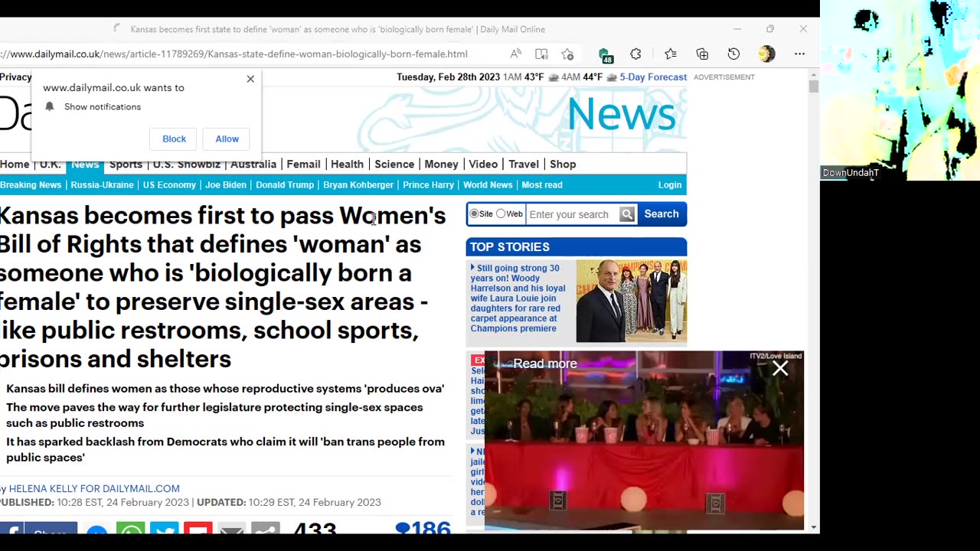Image resolution: width=980 pixels, height=551 pixels.
Task: Click the Read aloud icon in address bar
Action: click(x=516, y=54)
